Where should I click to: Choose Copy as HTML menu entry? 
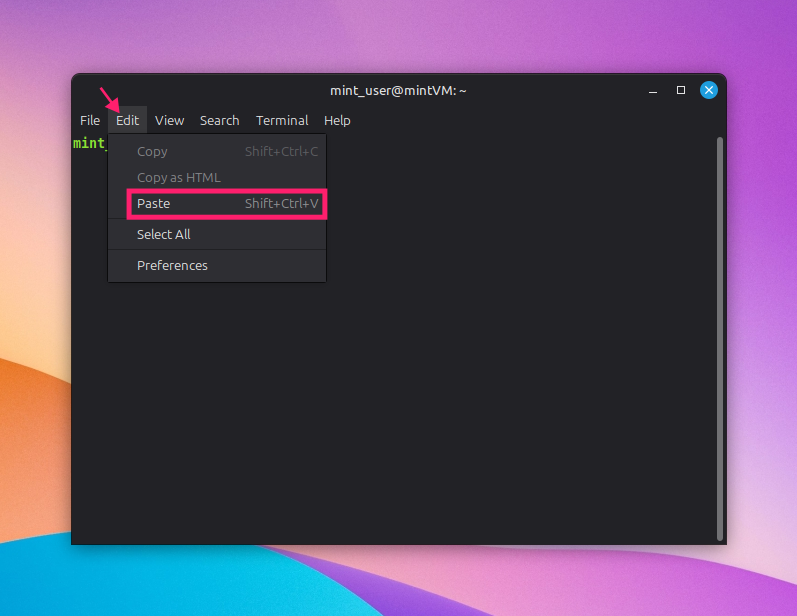coord(217,177)
